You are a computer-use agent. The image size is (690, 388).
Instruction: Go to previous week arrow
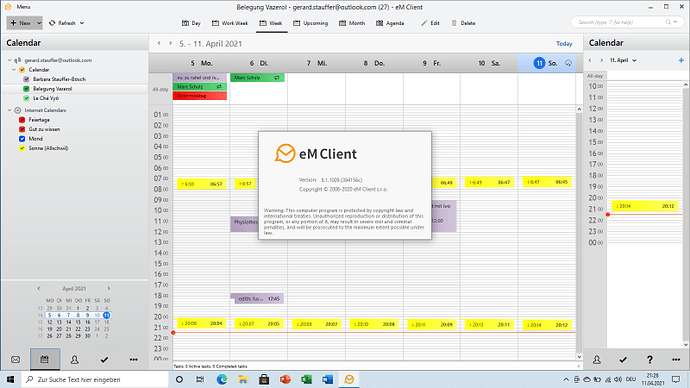pyautogui.click(x=159, y=43)
